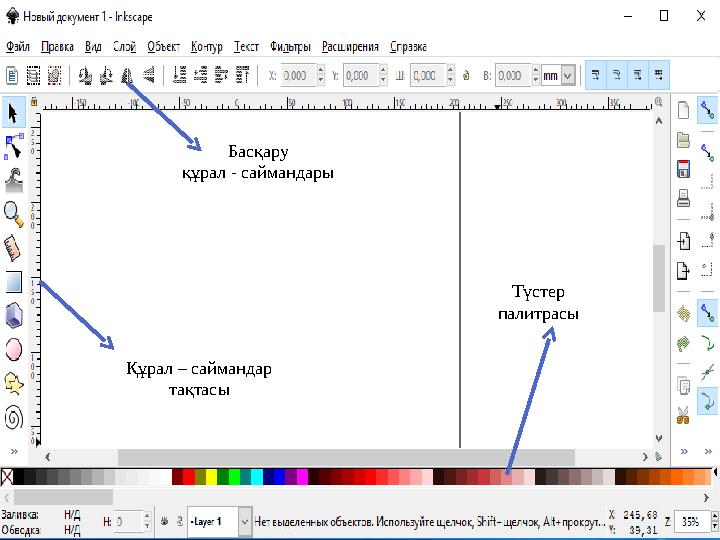Print document printer icon
The height and width of the screenshot is (540, 720).
click(684, 198)
